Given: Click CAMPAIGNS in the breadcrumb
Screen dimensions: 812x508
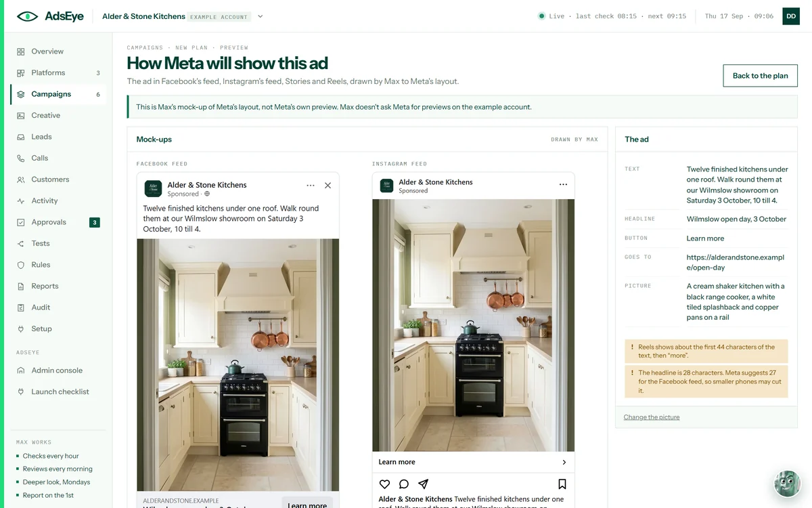Looking at the screenshot, I should [x=145, y=48].
